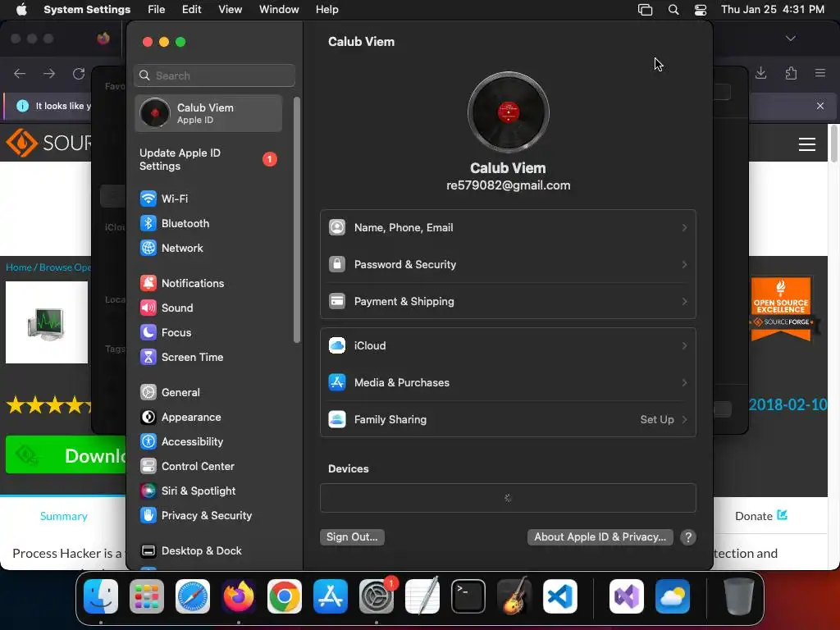Open Launchpad from the Dock

tap(147, 596)
